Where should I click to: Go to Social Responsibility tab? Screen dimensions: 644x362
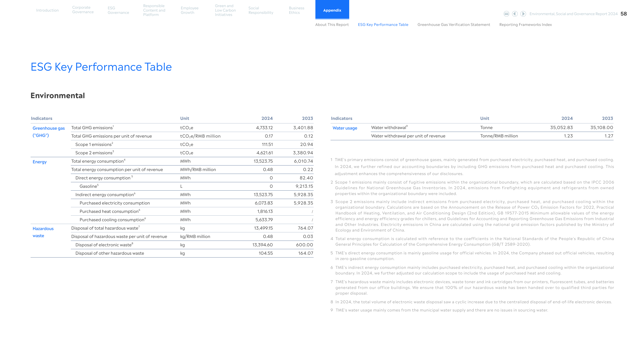[261, 10]
